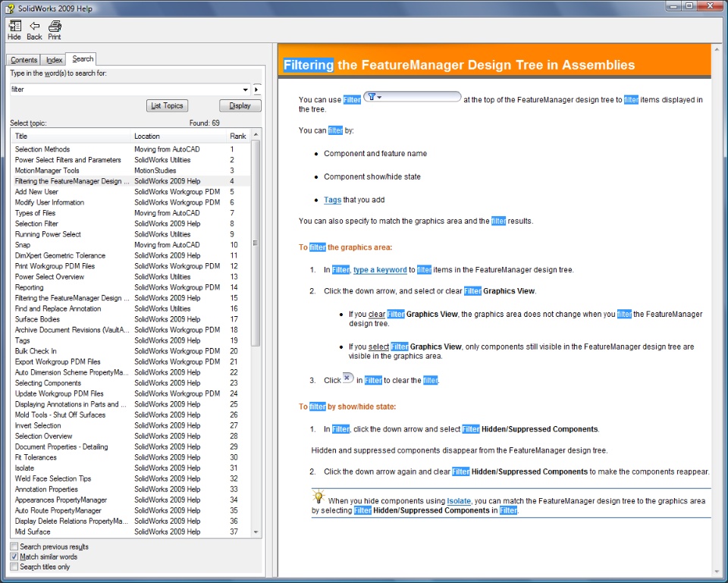Sort results by the Rank column header

pyautogui.click(x=237, y=136)
